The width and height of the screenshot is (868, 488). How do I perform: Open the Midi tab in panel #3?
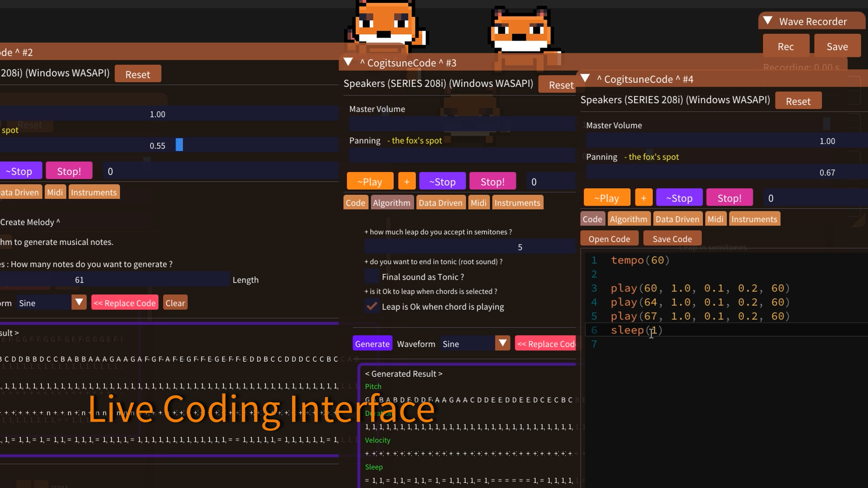479,202
